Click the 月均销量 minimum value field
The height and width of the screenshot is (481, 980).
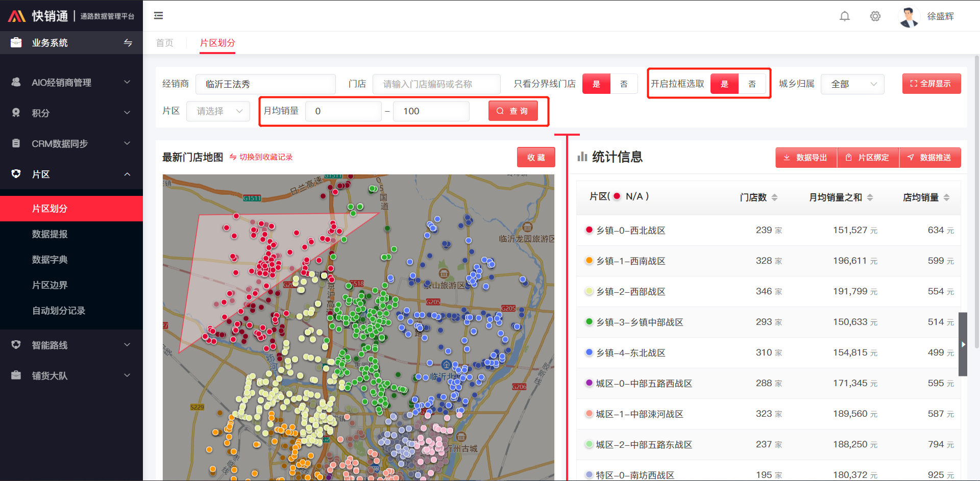click(x=344, y=111)
